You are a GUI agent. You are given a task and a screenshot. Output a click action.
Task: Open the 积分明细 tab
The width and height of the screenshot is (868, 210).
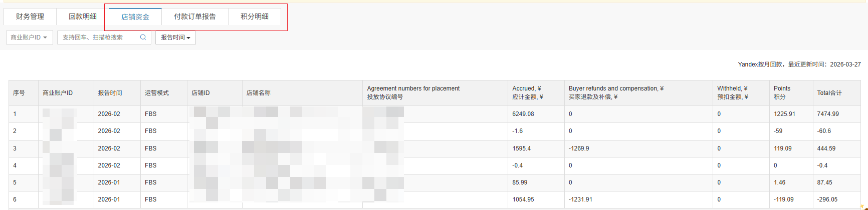255,16
